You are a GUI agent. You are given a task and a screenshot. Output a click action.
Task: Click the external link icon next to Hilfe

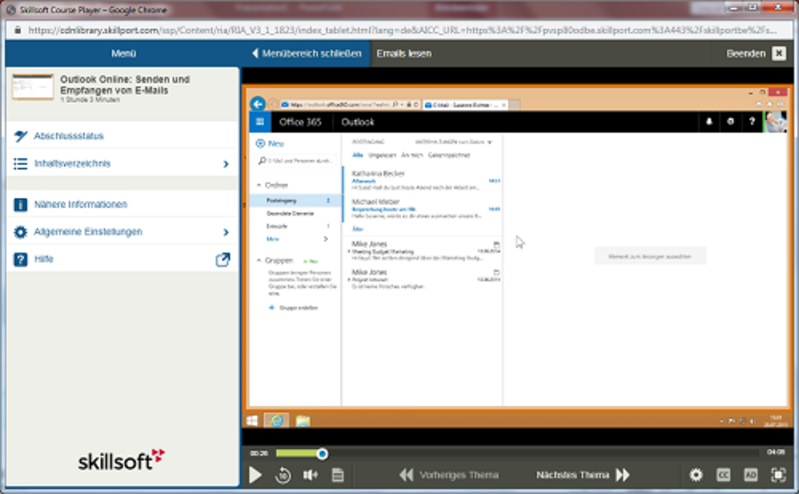coord(223,259)
